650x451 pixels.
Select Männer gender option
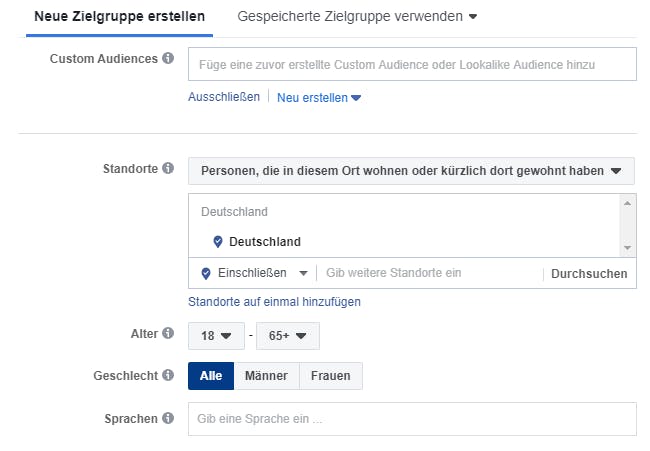pos(266,376)
